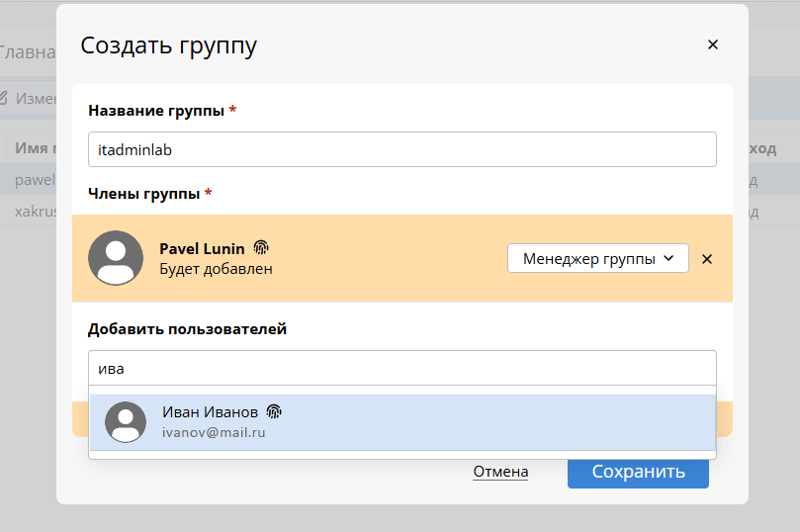Click the Добавить пользователей search field

pos(402,368)
